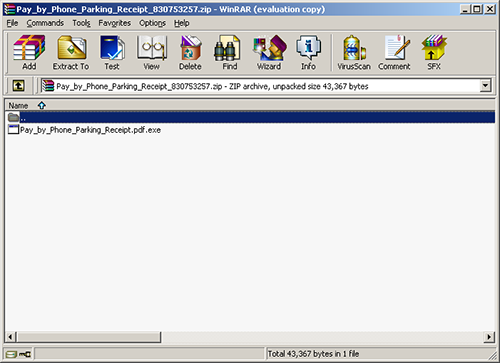Image resolution: width=500 pixels, height=363 pixels.
Task: Expand the archive path dropdown
Action: coord(485,86)
